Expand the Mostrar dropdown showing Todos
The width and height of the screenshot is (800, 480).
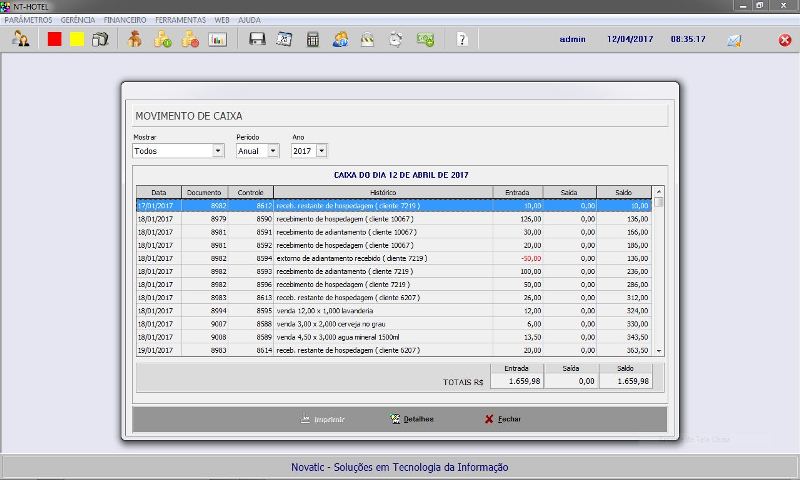(x=218, y=151)
